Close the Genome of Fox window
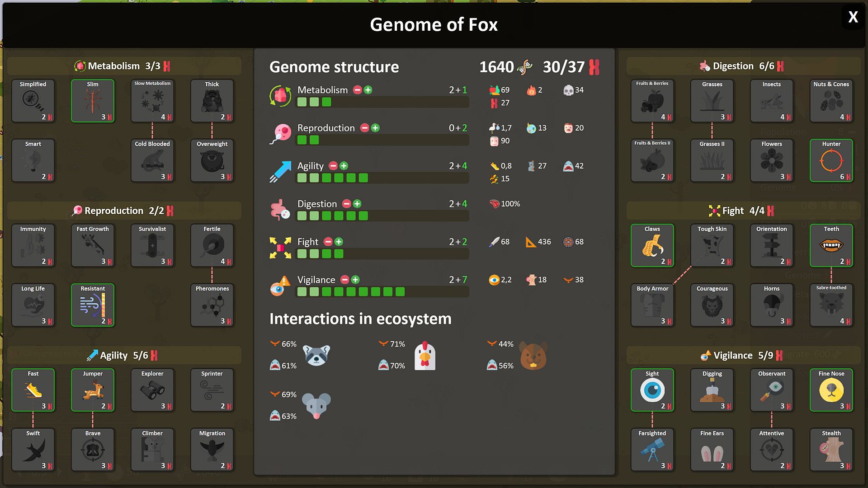Viewport: 868px width, 488px height. click(x=853, y=17)
